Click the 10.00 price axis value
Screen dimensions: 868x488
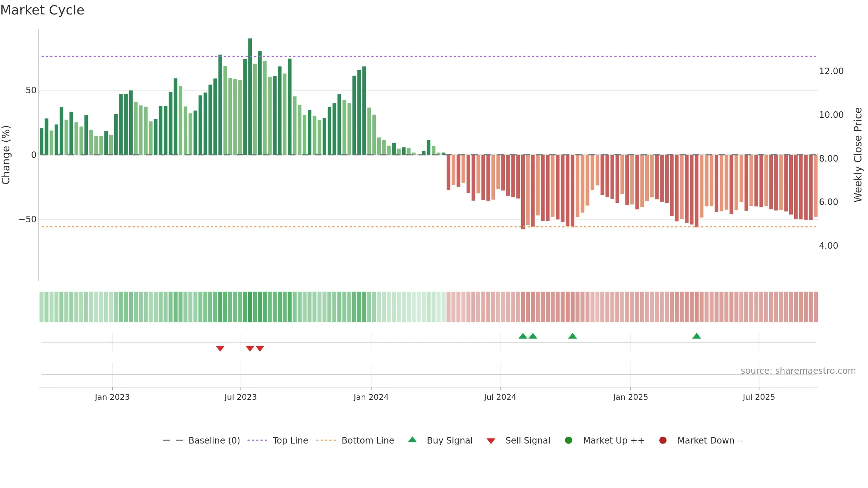click(831, 115)
